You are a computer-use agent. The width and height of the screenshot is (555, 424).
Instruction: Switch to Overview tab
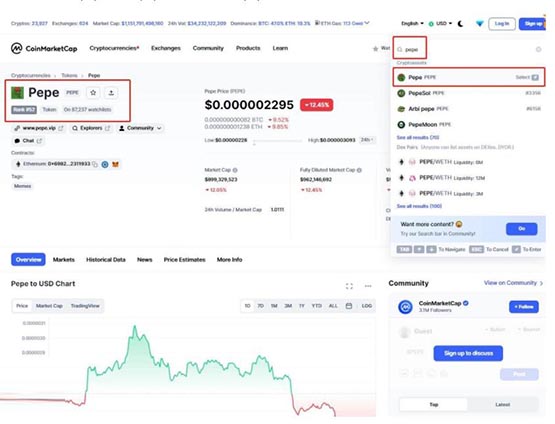(28, 259)
